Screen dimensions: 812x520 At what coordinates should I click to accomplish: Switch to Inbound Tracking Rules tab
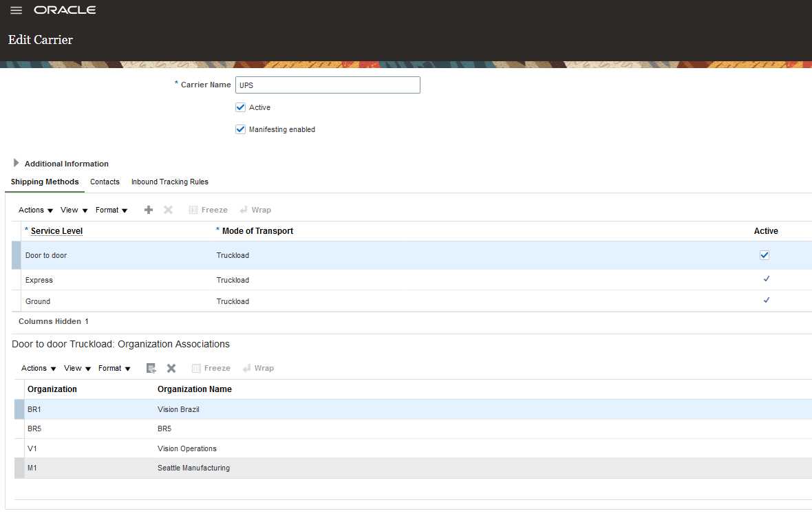pos(170,182)
